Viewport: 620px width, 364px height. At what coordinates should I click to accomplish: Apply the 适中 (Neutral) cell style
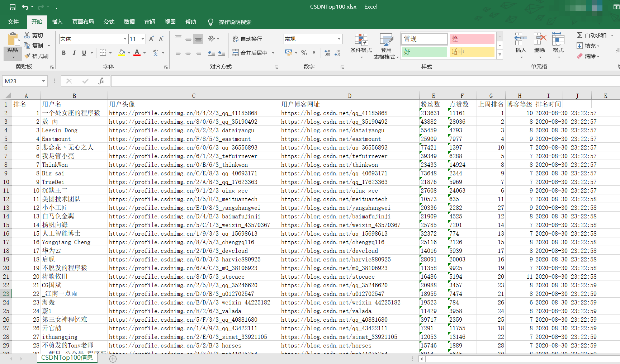(472, 52)
